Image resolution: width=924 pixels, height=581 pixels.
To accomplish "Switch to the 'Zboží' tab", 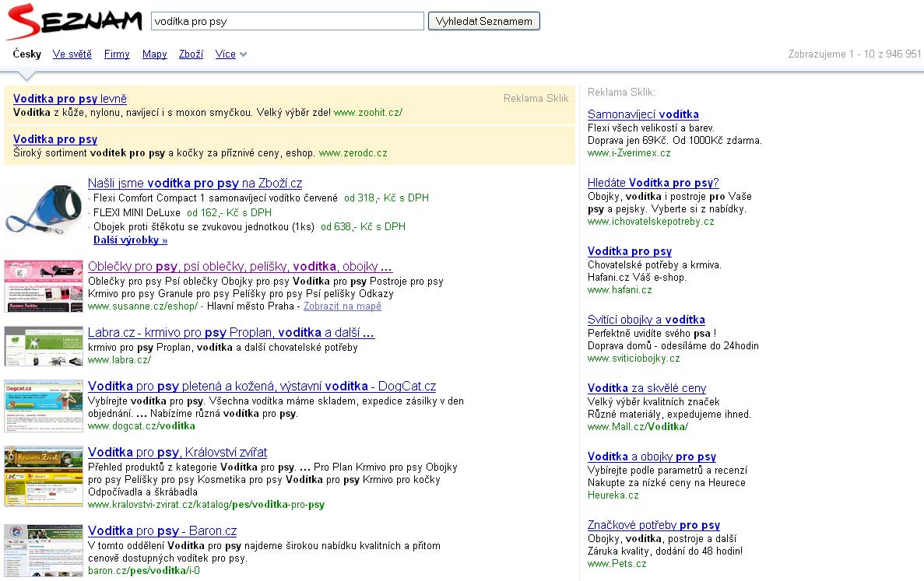I will click(191, 54).
